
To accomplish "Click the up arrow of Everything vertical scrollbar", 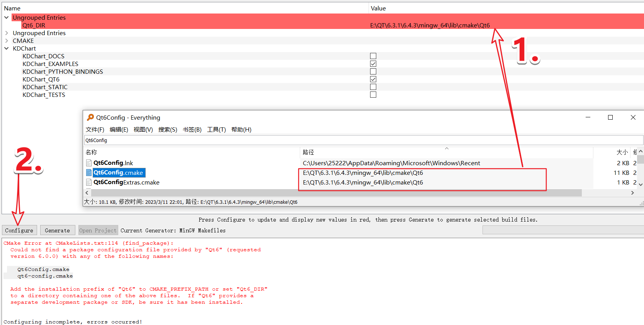I will click(x=641, y=151).
